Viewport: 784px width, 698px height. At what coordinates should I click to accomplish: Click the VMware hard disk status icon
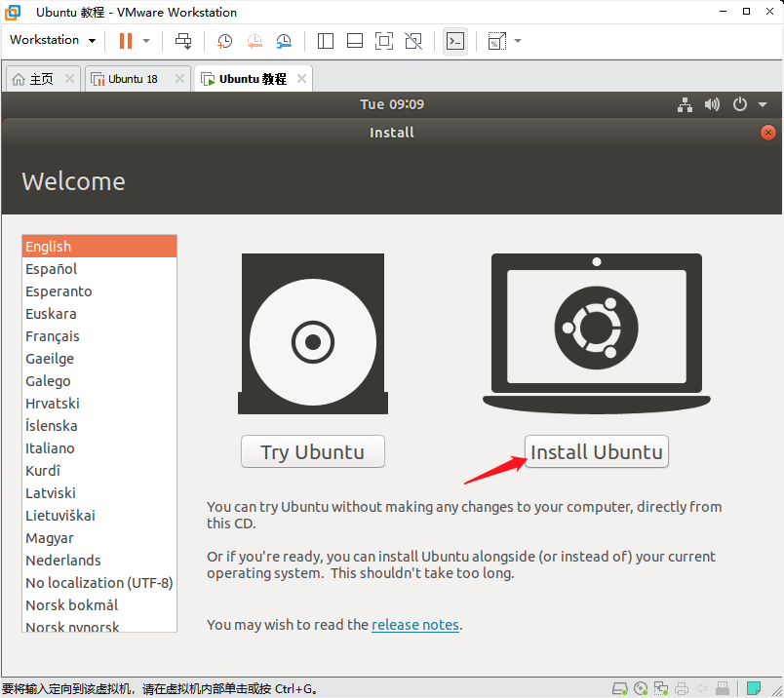[620, 688]
